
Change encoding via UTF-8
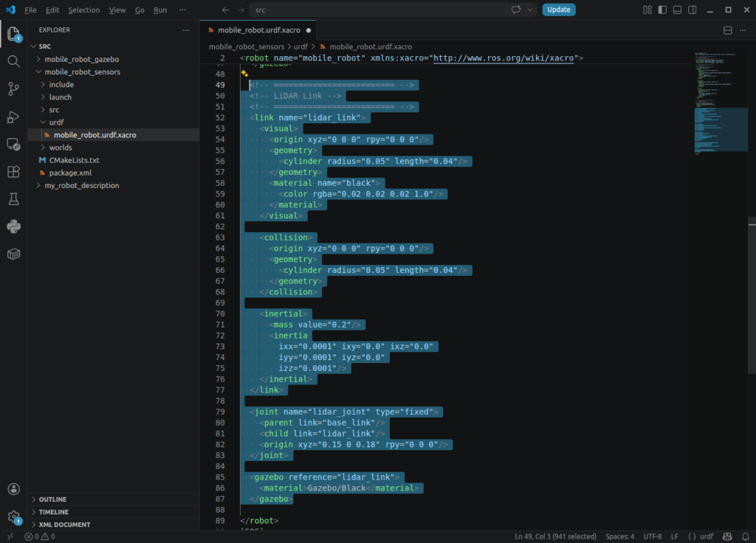click(x=653, y=536)
